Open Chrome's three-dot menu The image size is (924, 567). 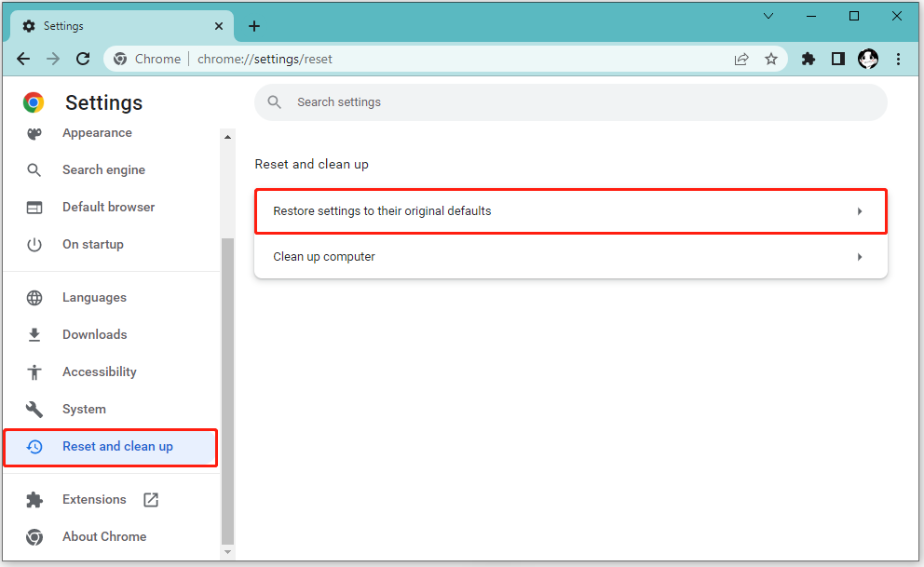(898, 59)
